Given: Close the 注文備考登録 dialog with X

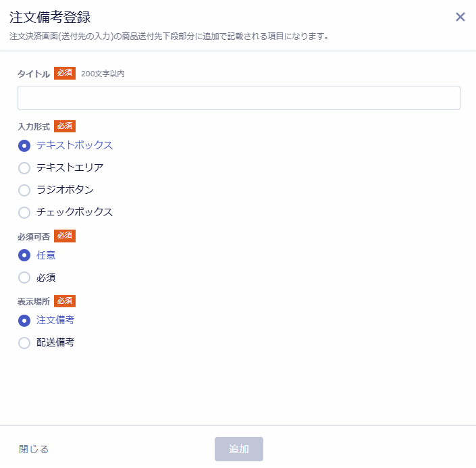Looking at the screenshot, I should [460, 17].
